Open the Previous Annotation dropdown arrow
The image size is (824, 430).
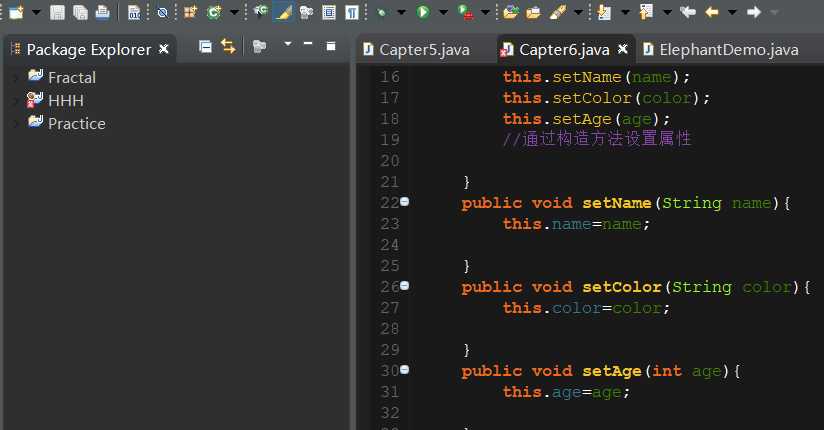(667, 12)
